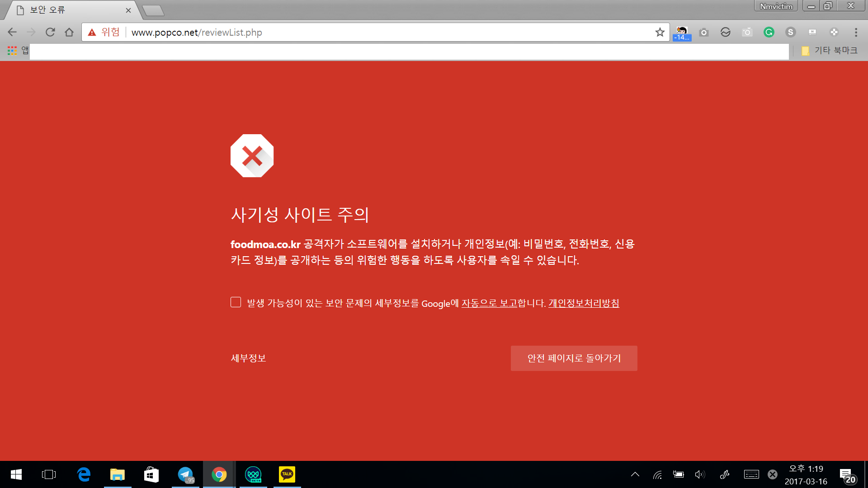Viewport: 868px width, 488px height.
Task: Select the 보안 오류 tab
Action: 72,10
